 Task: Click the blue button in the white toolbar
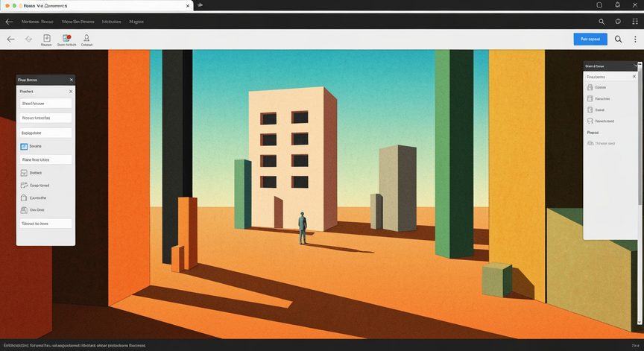pos(590,39)
